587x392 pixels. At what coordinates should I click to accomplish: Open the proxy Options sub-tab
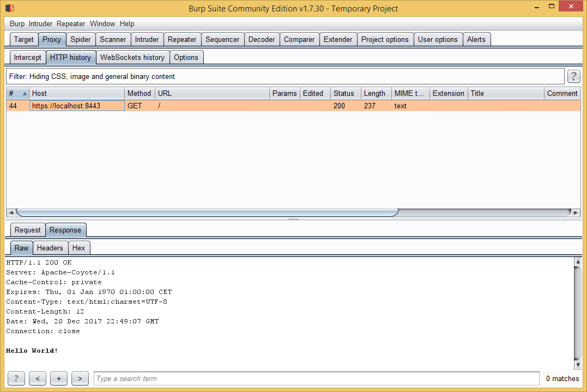coord(186,57)
